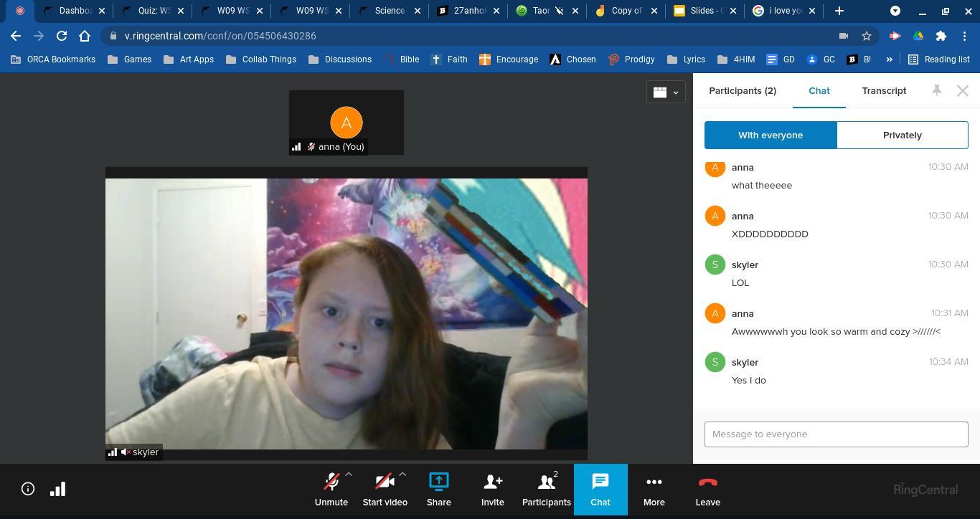This screenshot has width=980, height=519.
Task: Show more bookmarks chevron
Action: pyautogui.click(x=889, y=59)
